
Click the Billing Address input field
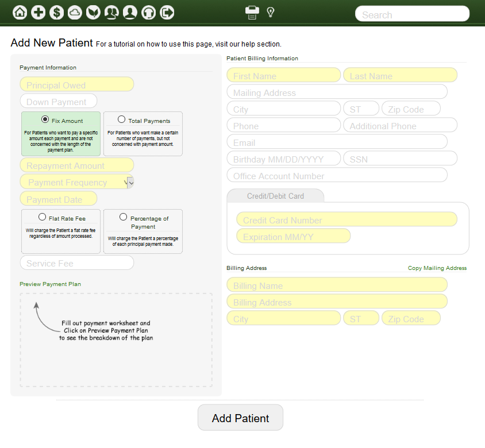click(337, 302)
